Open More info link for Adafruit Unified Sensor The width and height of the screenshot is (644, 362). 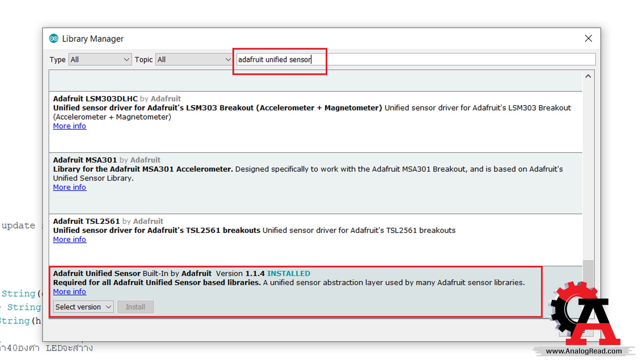(70, 292)
